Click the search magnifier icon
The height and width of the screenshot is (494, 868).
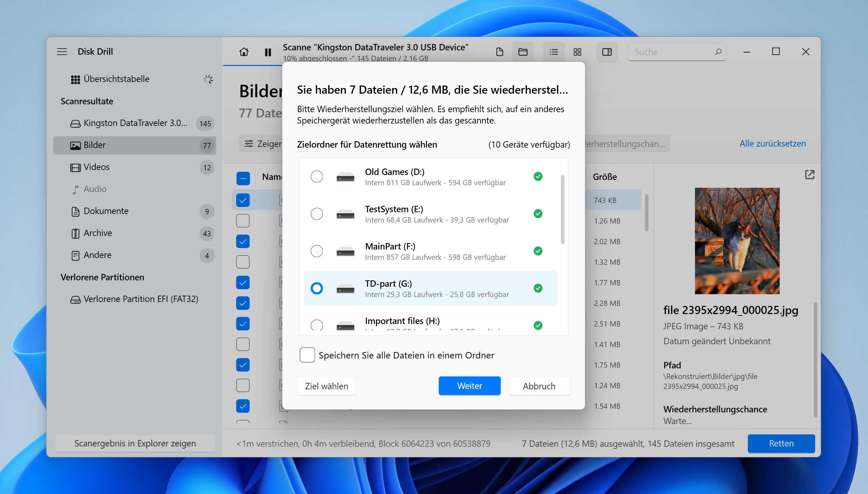point(718,52)
